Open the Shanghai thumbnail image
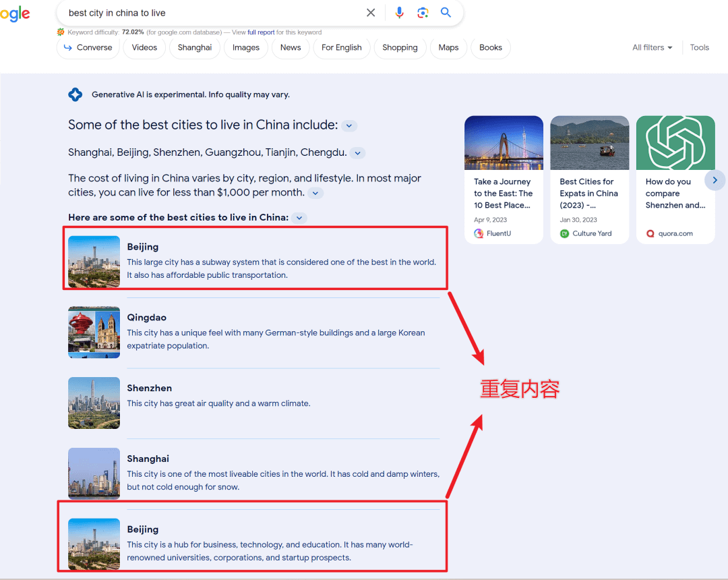Image resolution: width=728 pixels, height=580 pixels. click(x=94, y=473)
